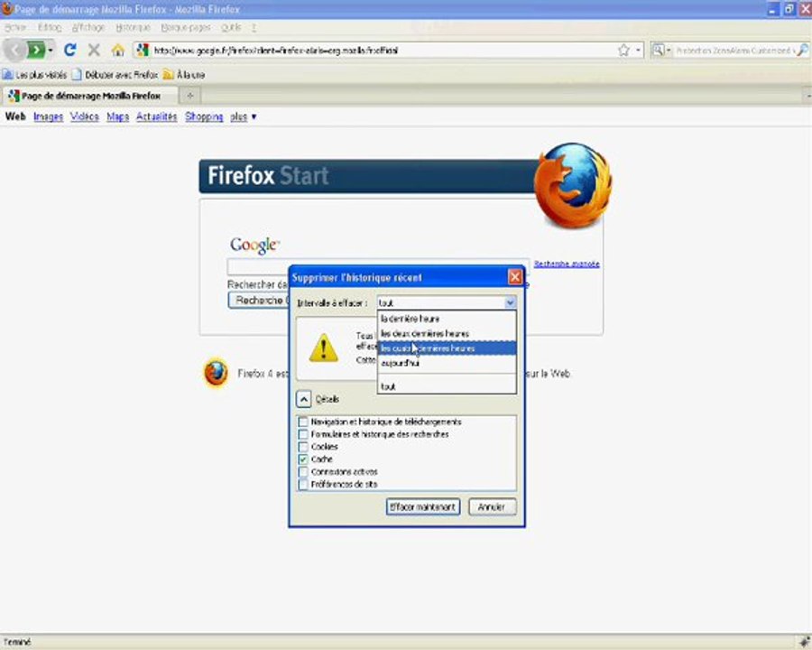Viewport: 812px width, 650px height.
Task: Open the Recherche avancée link
Action: point(567,264)
